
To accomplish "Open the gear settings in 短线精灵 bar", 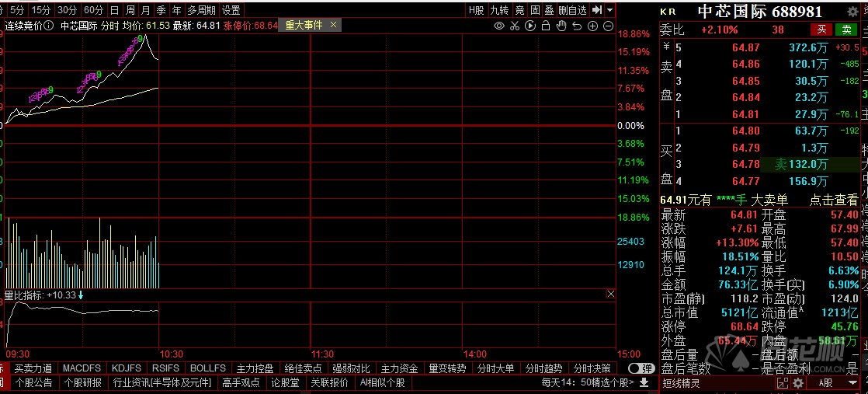I will coord(797,383).
